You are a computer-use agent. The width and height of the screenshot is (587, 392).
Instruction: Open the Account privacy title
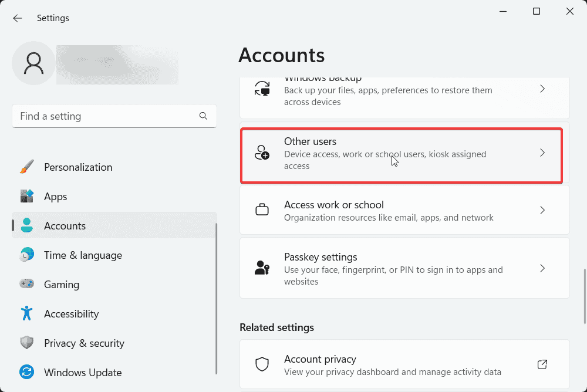[320, 359]
